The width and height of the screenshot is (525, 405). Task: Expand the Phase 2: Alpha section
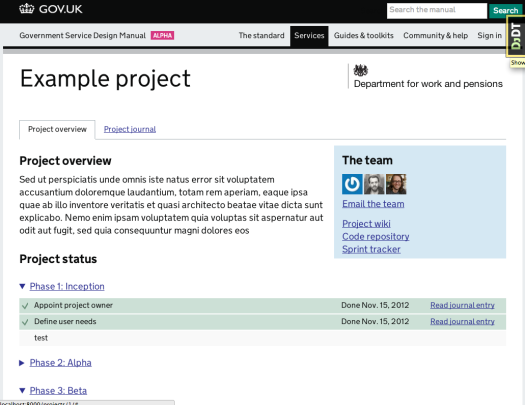click(60, 362)
